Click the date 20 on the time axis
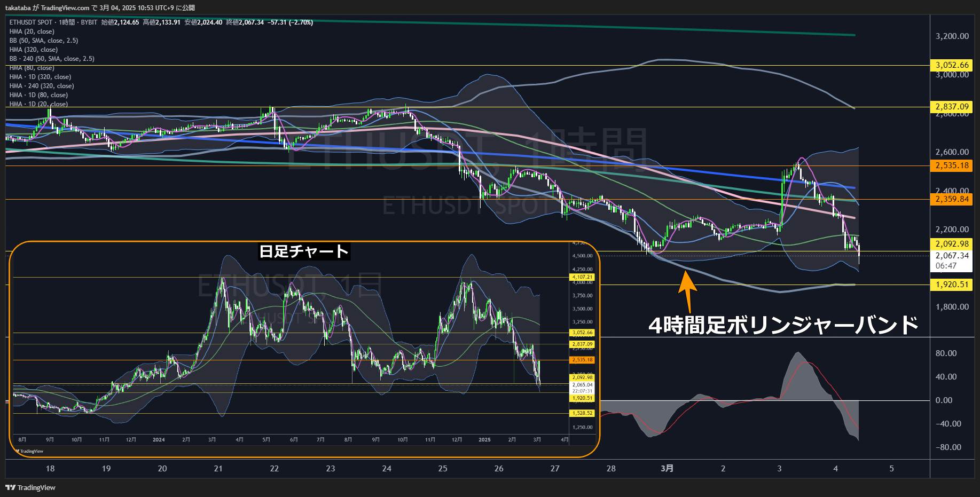The image size is (980, 497). [x=162, y=469]
